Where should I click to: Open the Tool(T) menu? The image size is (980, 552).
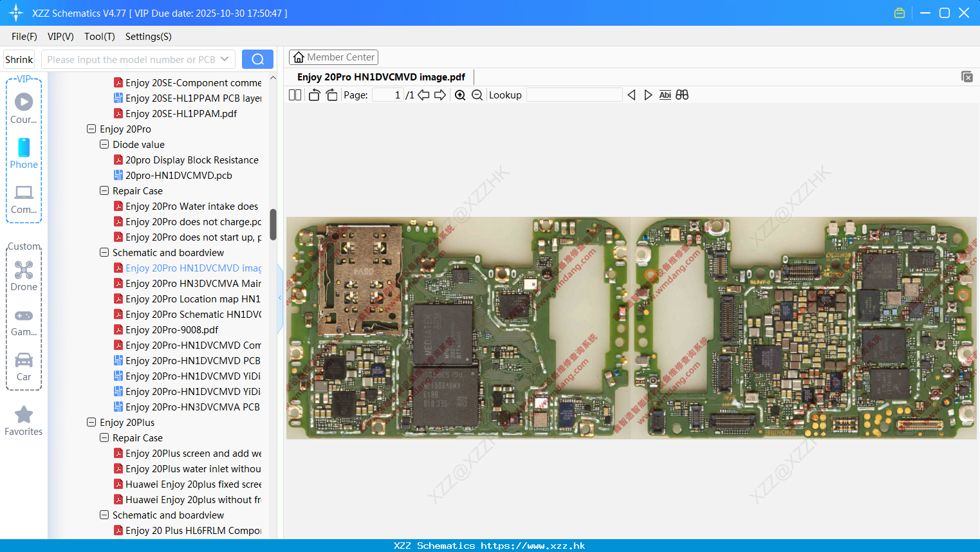click(x=100, y=36)
